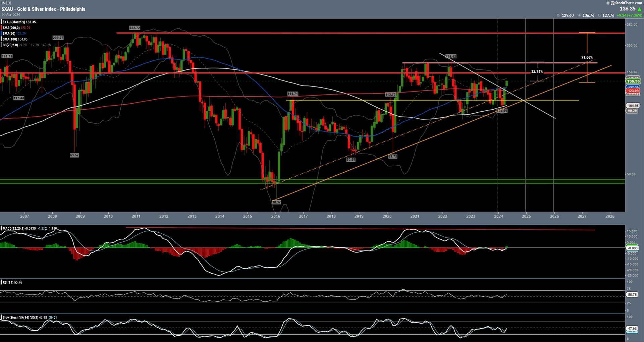Click the 104.95 price axis tag
The image size is (644, 342).
(x=633, y=106)
